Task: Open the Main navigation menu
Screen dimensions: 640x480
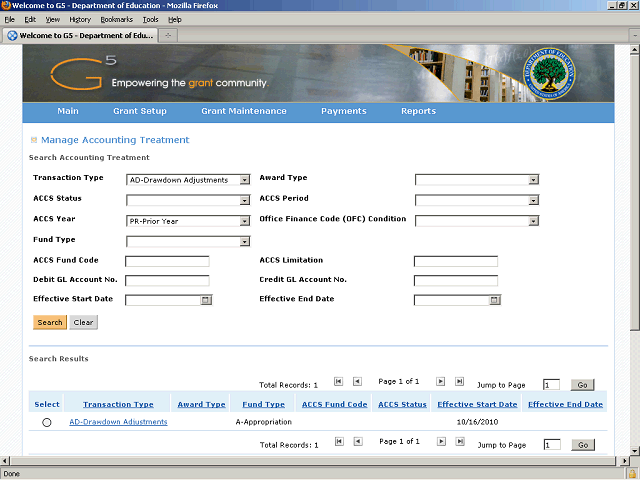Action: tap(68, 111)
